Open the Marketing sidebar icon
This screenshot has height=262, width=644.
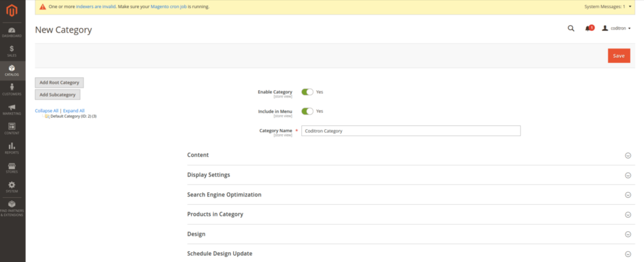tap(13, 110)
